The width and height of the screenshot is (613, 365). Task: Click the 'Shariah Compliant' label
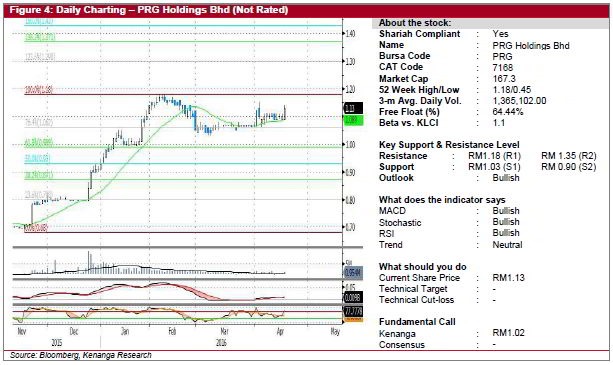pyautogui.click(x=419, y=34)
